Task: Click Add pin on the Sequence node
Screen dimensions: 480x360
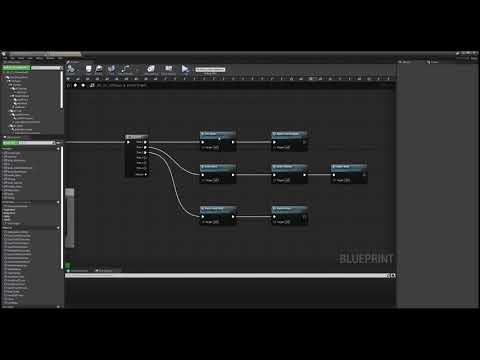Action: (x=142, y=174)
